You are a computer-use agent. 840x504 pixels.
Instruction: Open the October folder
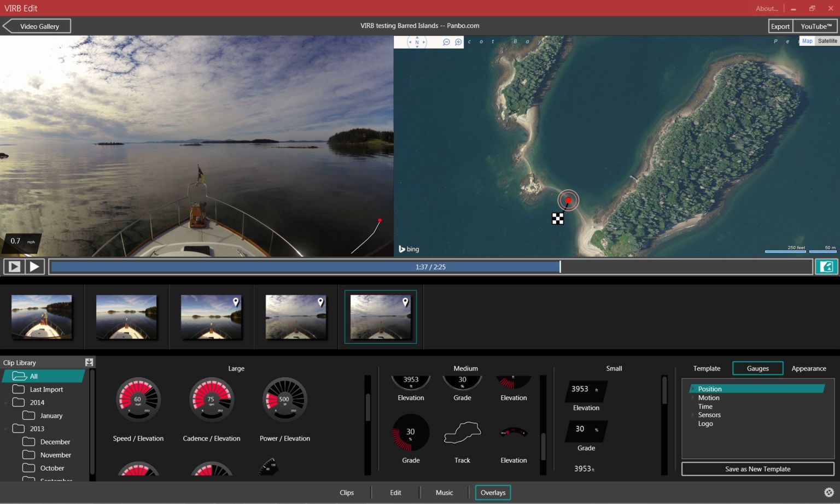43,468
